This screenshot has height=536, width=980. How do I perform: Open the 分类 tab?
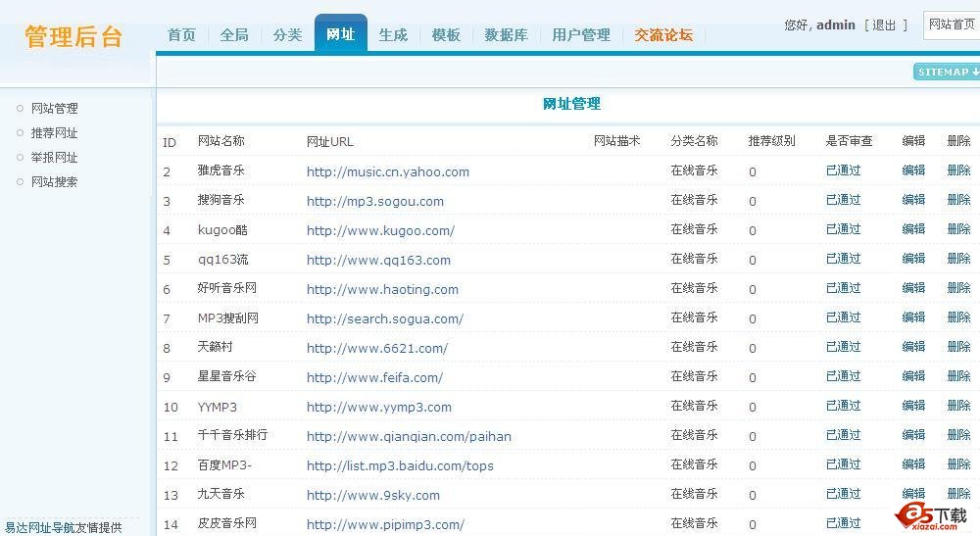287,34
